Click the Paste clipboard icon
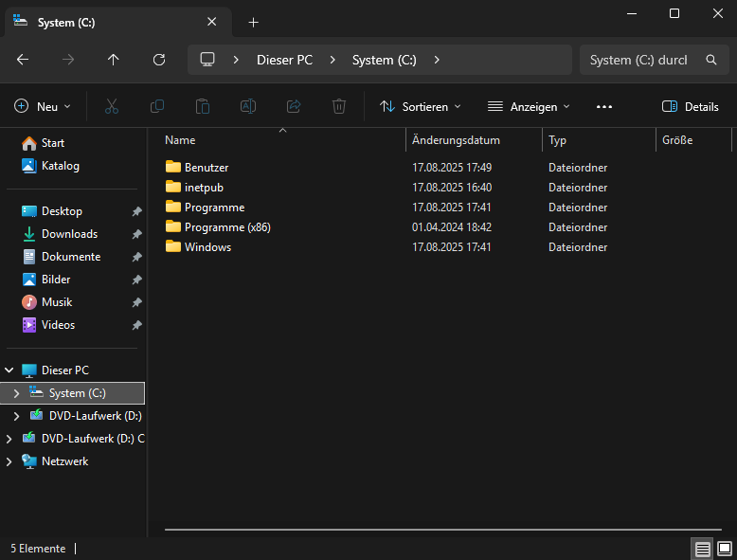 point(203,107)
